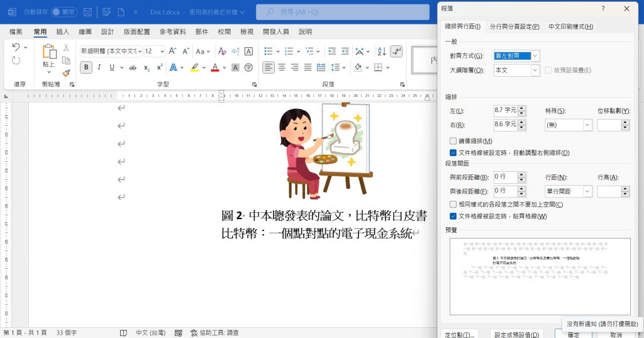Check the mirror indents checkbox

coord(453,141)
